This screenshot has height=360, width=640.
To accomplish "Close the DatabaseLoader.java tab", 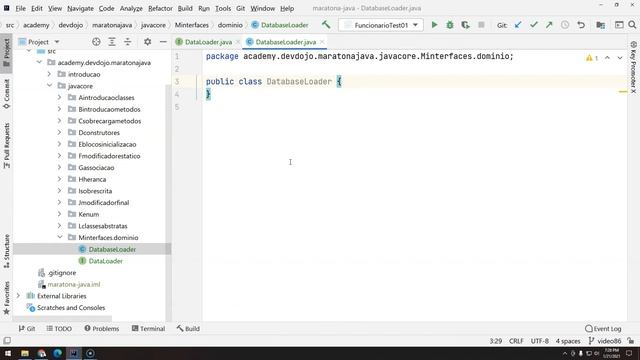I will 322,42.
